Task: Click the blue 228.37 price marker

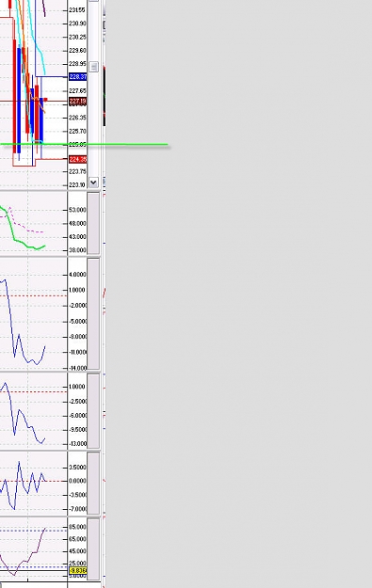Action: (x=78, y=77)
